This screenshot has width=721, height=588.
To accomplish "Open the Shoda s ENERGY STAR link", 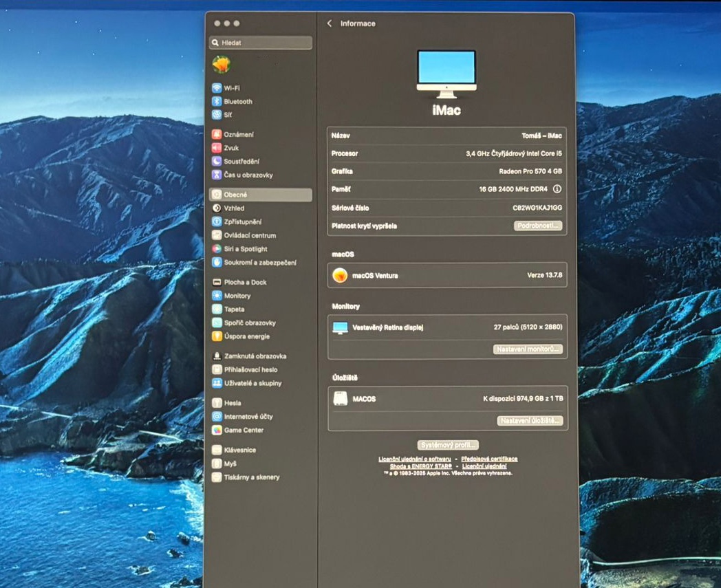I will pos(421,466).
